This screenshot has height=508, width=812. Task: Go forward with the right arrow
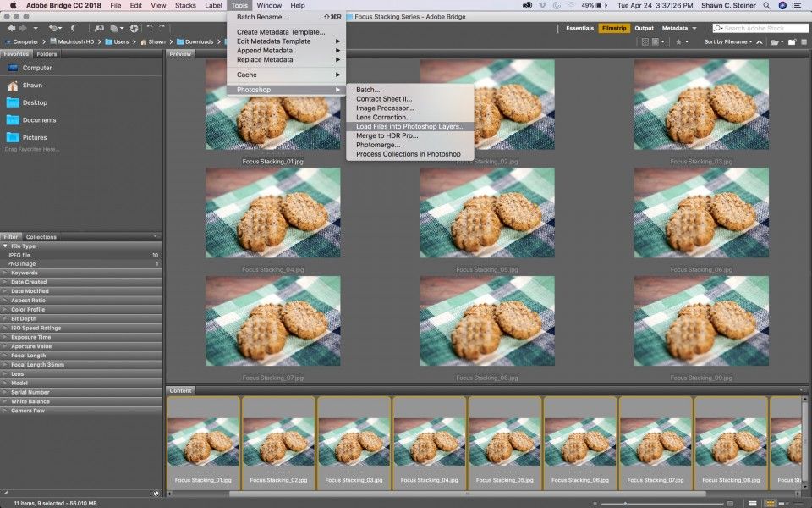coord(22,28)
